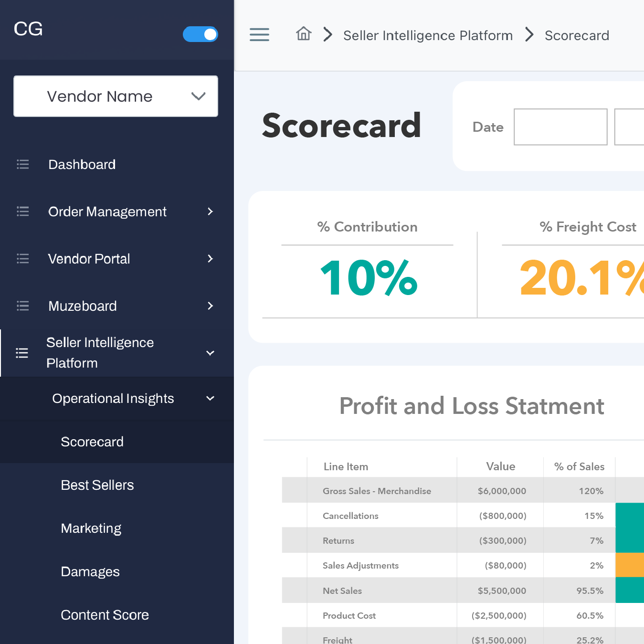Open Vendor Portal menu item
The height and width of the screenshot is (644, 644).
(89, 259)
